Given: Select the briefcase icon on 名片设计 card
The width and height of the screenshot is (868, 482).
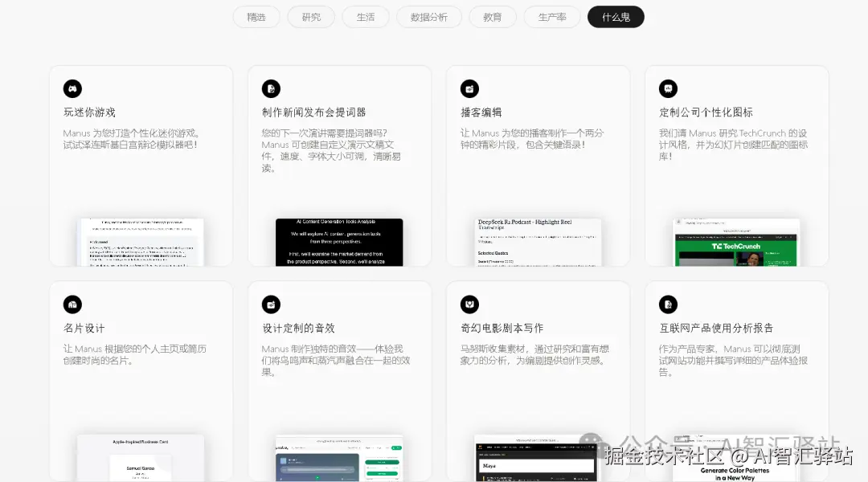Looking at the screenshot, I should 72,304.
